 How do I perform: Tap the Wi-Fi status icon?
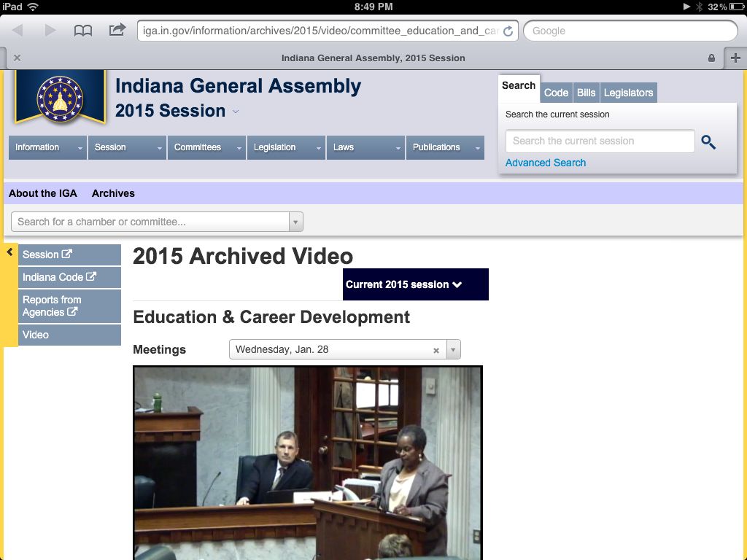click(x=33, y=7)
